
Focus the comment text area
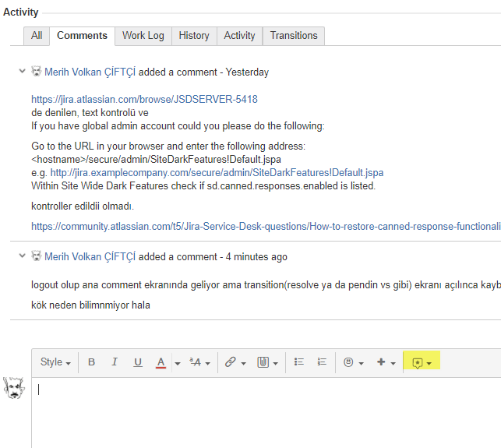coord(266,412)
